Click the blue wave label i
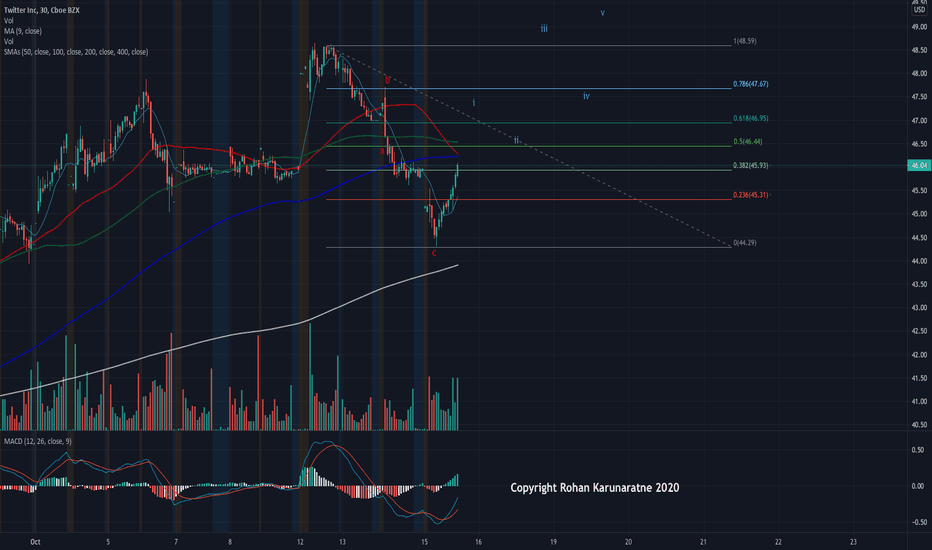The image size is (932, 550). pos(474,103)
